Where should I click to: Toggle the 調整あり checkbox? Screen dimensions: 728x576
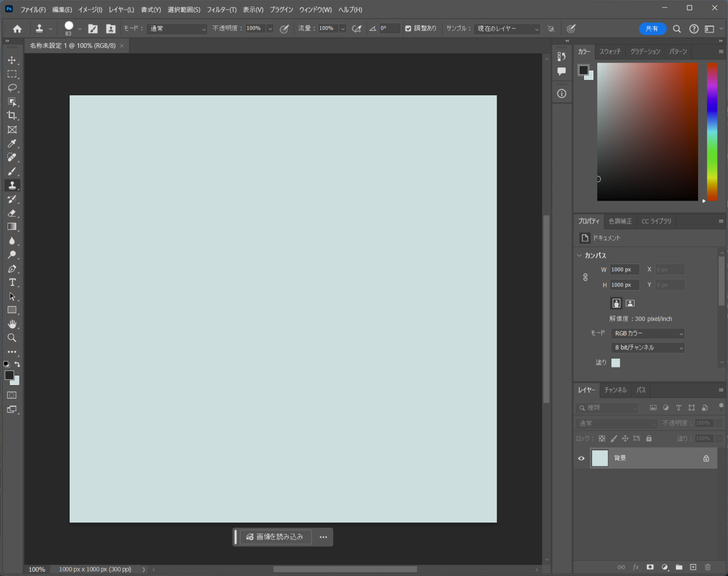pos(408,28)
